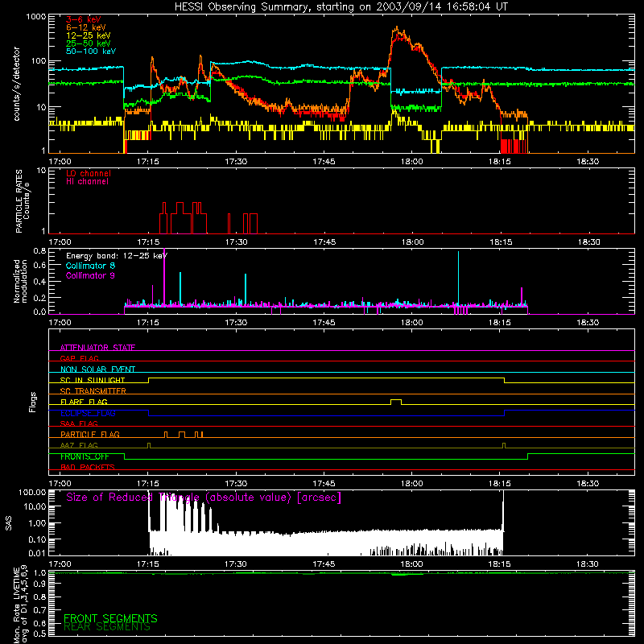Click the Collimator 8 legend label
Image resolution: width=644 pixels, height=644 pixels.
tap(90, 266)
